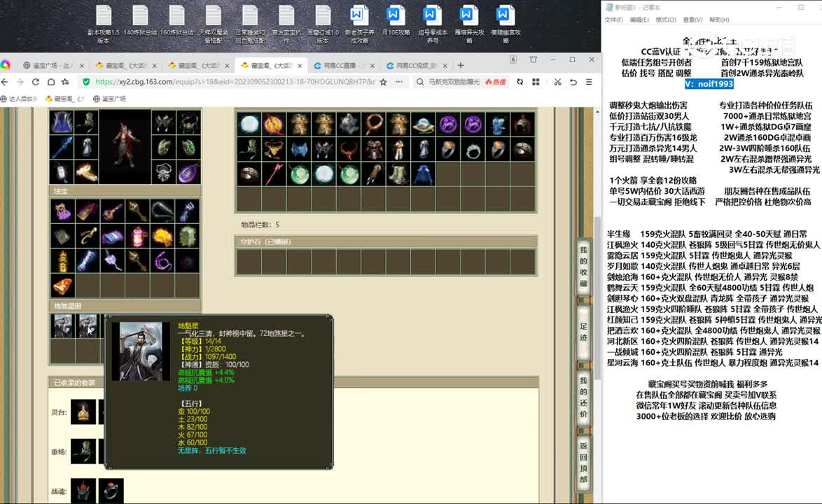Bookmark this page with the address-bar star

[x=383, y=82]
